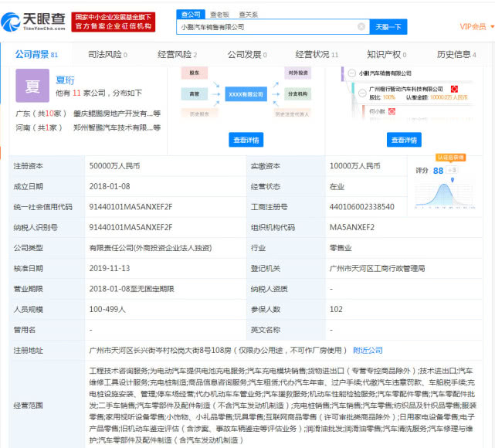Click the 经营状态 value 在业

click(x=337, y=187)
